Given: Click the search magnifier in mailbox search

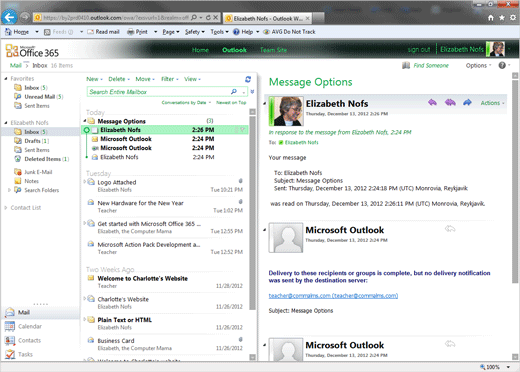Looking at the screenshot, I should point(234,92).
